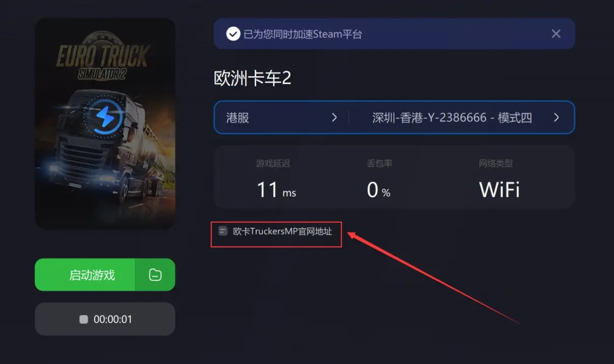614x364 pixels.
Task: Click the document icon before 欧卡TruckersMP
Action: tap(223, 231)
